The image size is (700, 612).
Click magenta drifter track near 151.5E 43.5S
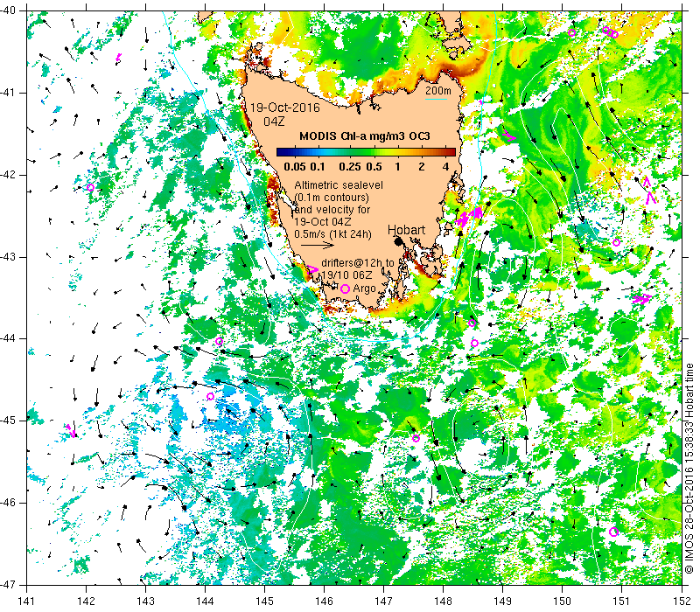coord(642,298)
